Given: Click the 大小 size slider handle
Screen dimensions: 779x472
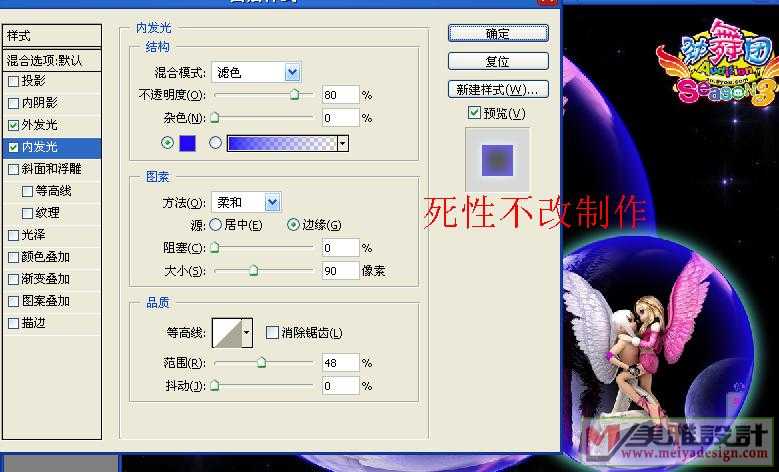Looking at the screenshot, I should (x=253, y=270).
